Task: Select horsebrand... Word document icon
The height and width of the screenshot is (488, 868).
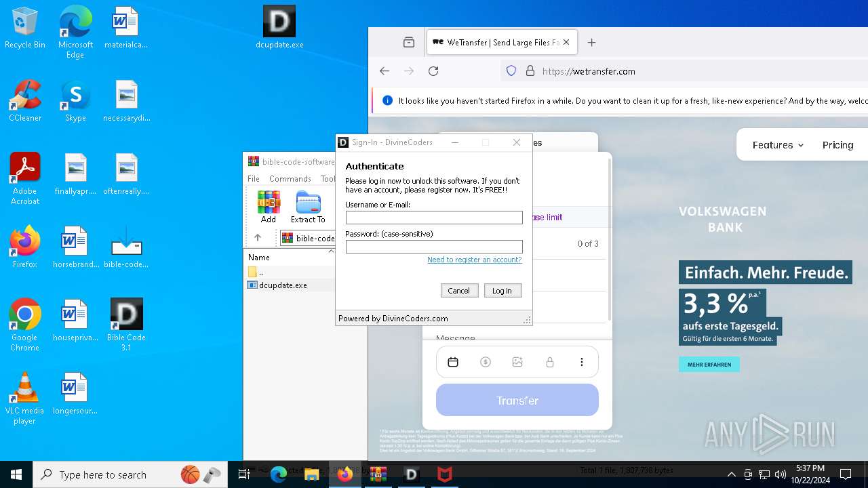Action: (75, 247)
